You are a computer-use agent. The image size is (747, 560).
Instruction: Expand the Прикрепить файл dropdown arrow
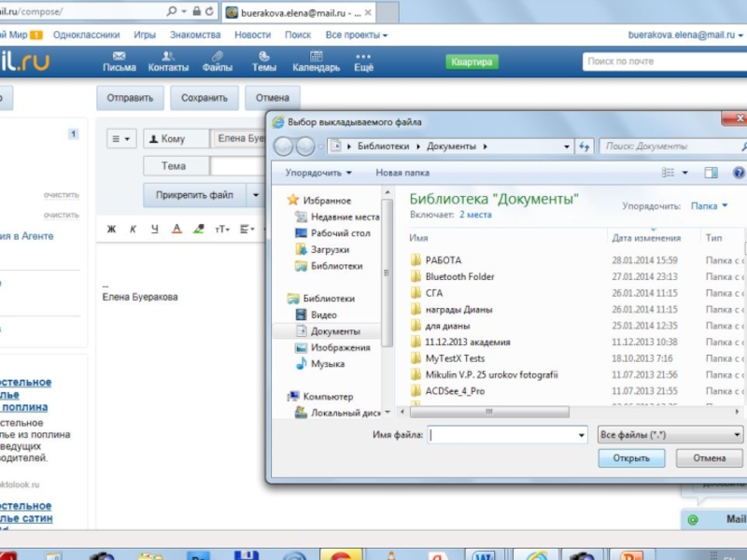pyautogui.click(x=256, y=195)
